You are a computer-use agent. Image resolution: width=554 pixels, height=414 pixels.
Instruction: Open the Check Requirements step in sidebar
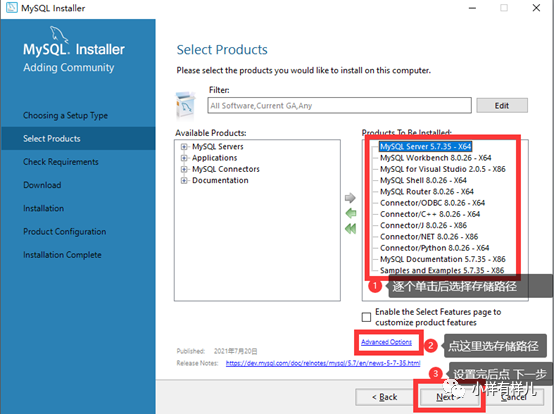(61, 162)
